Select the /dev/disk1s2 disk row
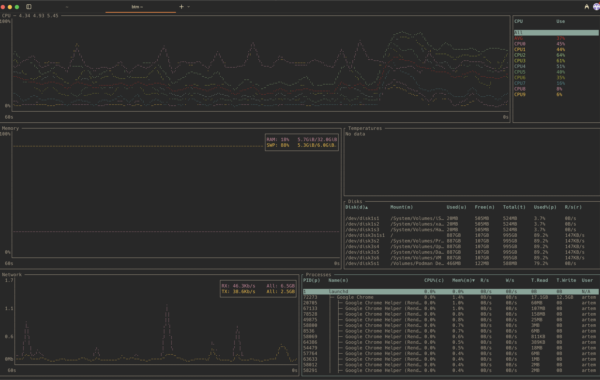The height and width of the screenshot is (380, 600). click(x=471, y=224)
